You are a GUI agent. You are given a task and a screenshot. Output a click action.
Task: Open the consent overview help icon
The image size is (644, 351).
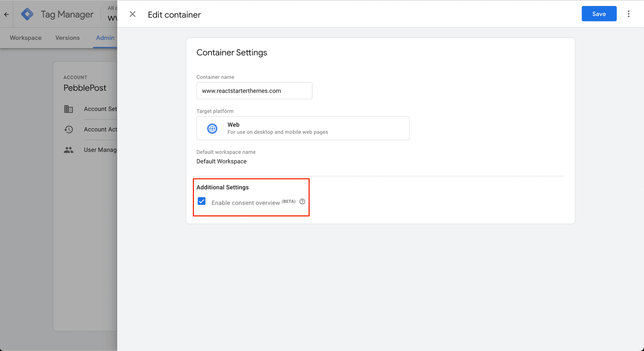pos(302,201)
